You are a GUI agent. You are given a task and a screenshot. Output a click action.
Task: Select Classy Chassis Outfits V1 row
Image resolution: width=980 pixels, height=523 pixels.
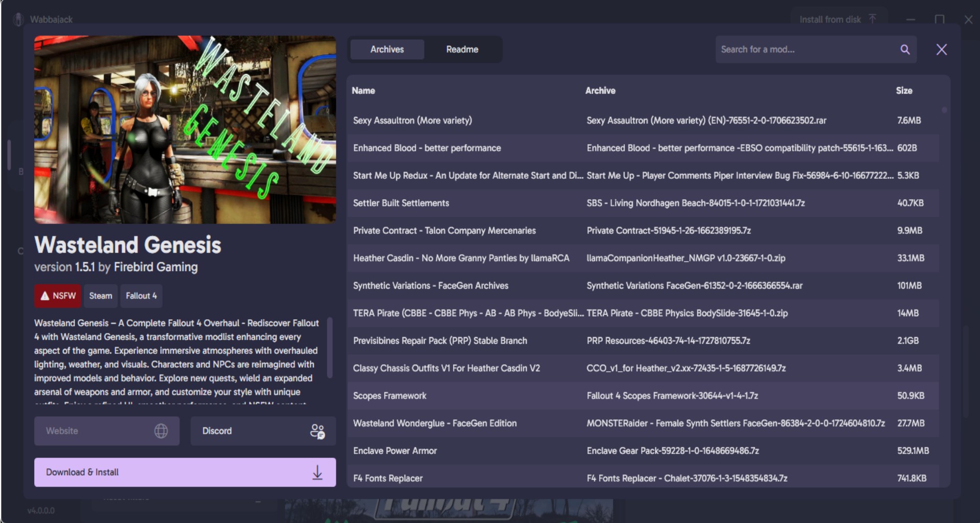(643, 368)
